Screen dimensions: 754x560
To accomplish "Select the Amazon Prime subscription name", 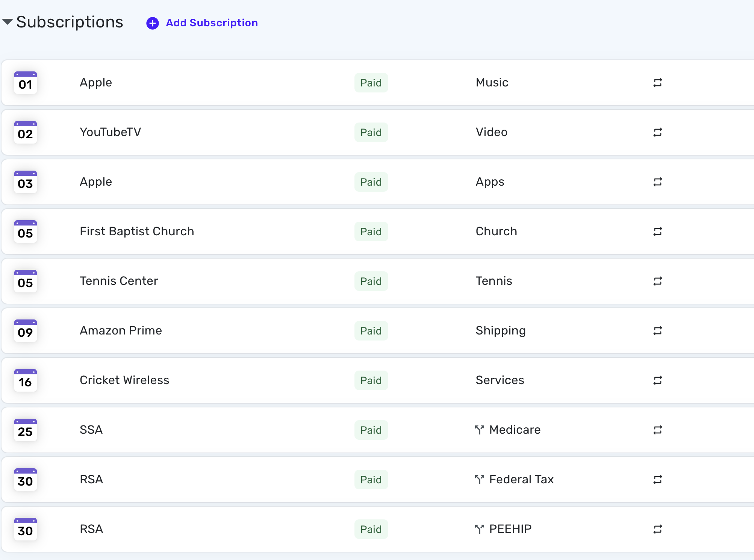I will [x=121, y=330].
